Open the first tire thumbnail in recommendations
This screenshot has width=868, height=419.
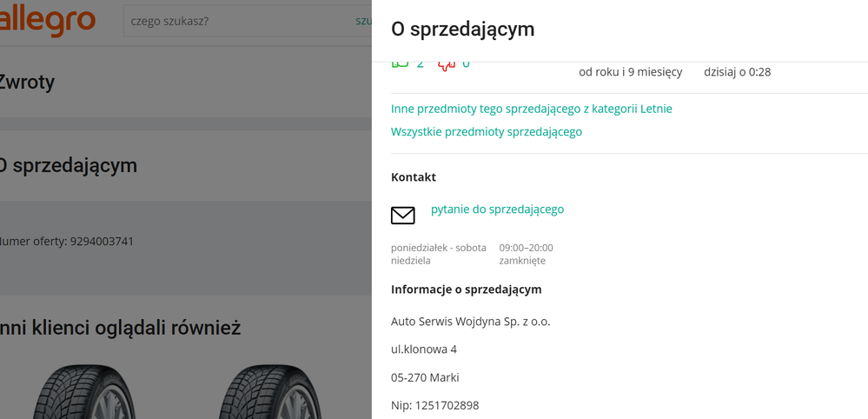83,392
